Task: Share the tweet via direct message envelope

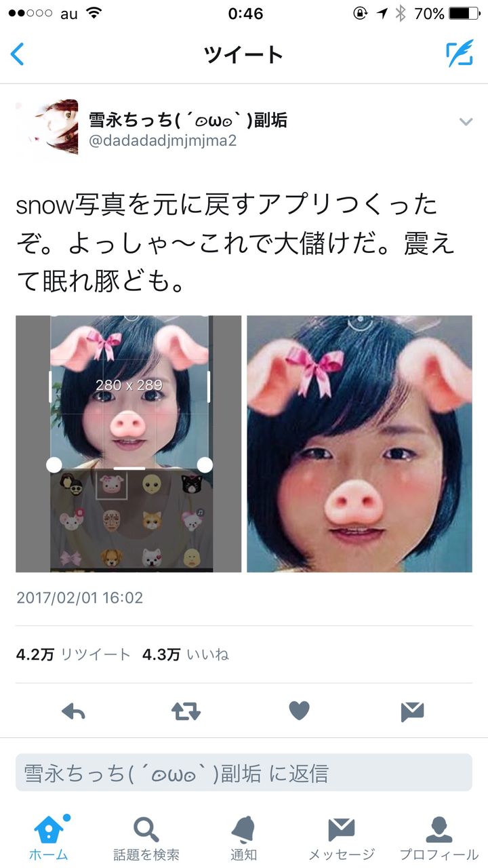Action: point(412,711)
